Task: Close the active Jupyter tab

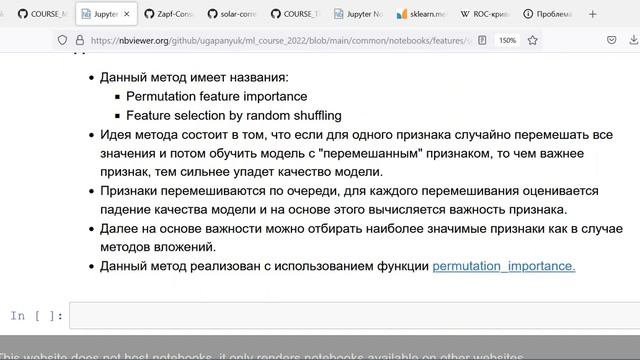Action: coord(127,14)
